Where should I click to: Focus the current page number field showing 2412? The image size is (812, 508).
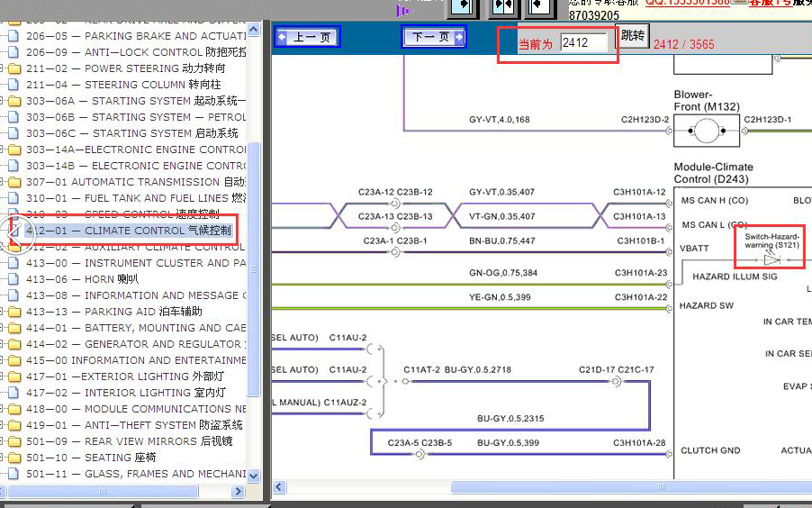[x=583, y=42]
